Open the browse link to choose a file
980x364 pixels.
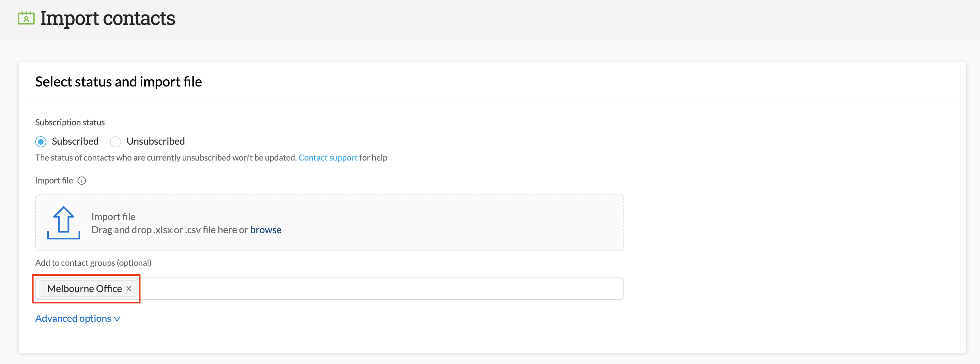[x=265, y=230]
